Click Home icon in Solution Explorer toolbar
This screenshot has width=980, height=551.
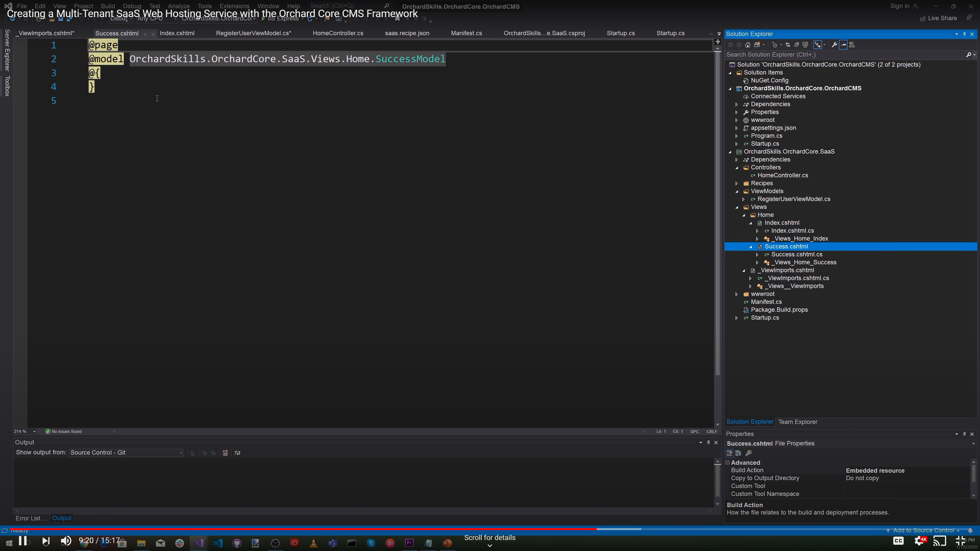(748, 45)
